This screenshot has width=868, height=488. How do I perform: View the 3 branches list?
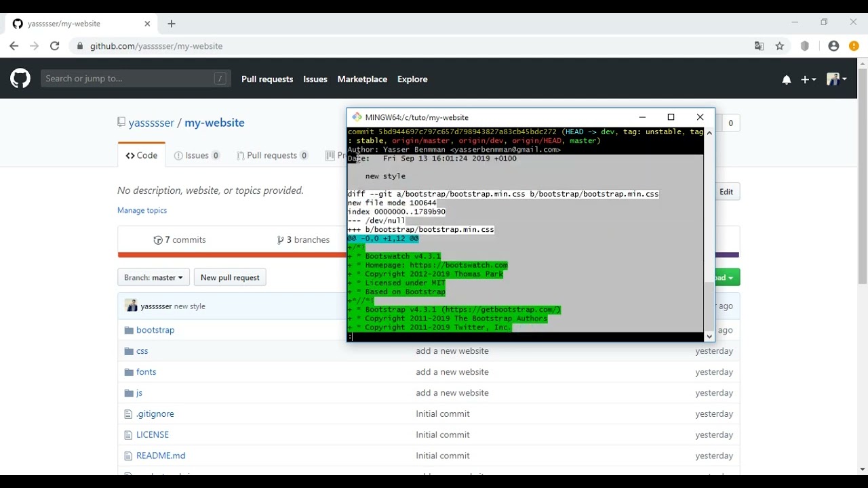click(303, 240)
